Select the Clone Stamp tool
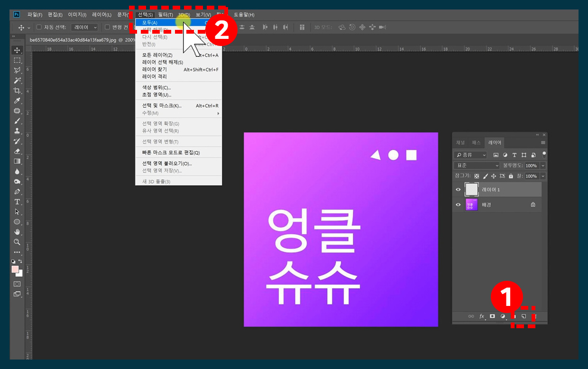588x369 pixels. [17, 131]
